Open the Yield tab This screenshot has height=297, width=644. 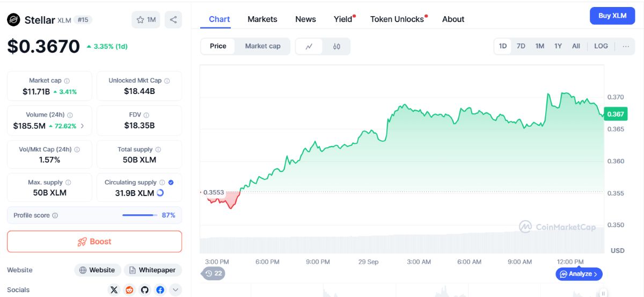tap(343, 19)
